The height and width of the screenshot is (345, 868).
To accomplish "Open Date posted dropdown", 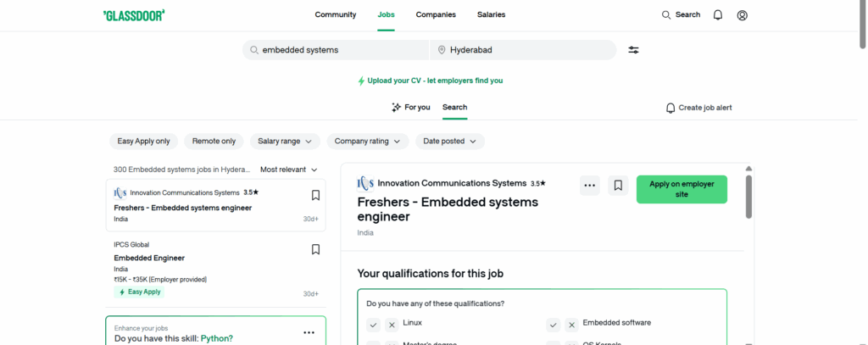I will click(x=449, y=142).
